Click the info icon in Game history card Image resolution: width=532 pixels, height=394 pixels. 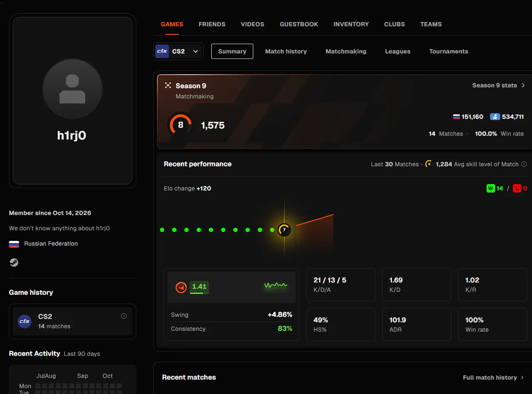[x=124, y=316]
